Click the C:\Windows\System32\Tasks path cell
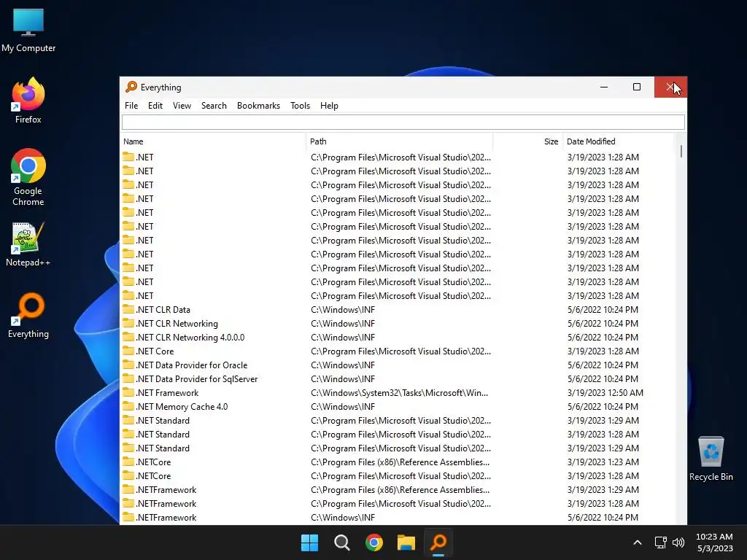The image size is (747, 560). tap(399, 393)
